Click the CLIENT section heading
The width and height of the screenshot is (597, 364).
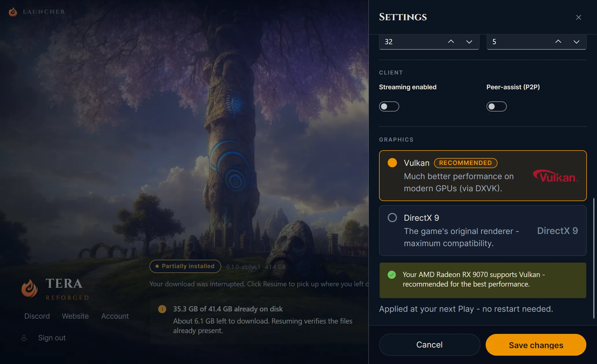391,73
